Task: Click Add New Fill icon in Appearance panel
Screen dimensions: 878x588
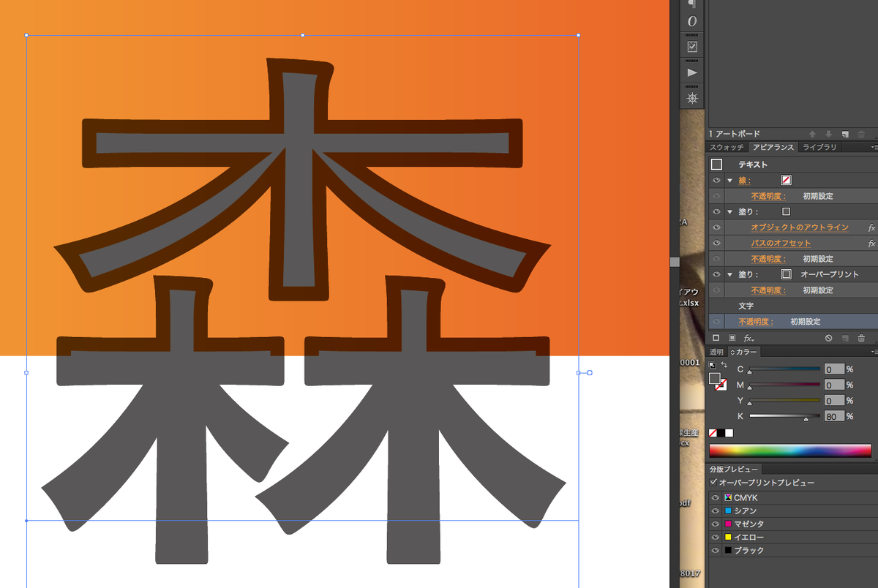Action: click(732, 338)
